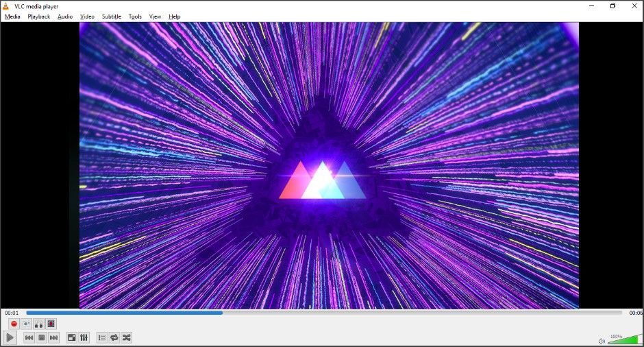Image resolution: width=644 pixels, height=347 pixels.
Task: Stop playback
Action: (x=41, y=338)
